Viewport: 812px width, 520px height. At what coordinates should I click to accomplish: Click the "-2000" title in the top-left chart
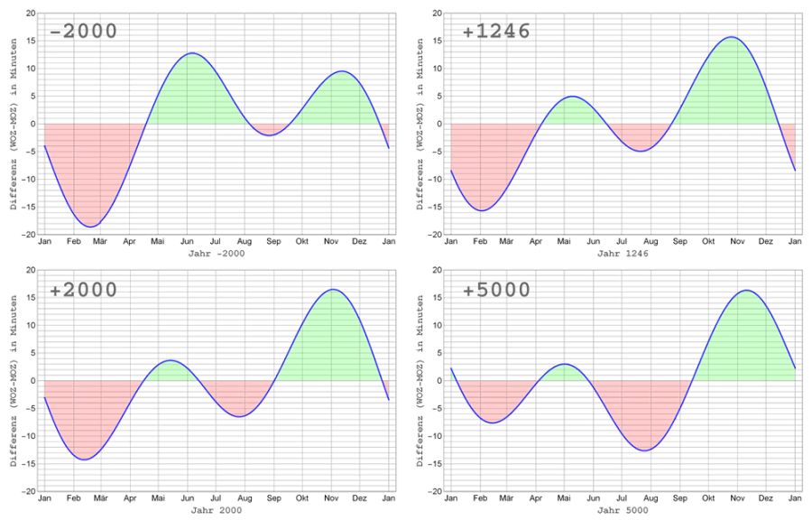tap(82, 32)
